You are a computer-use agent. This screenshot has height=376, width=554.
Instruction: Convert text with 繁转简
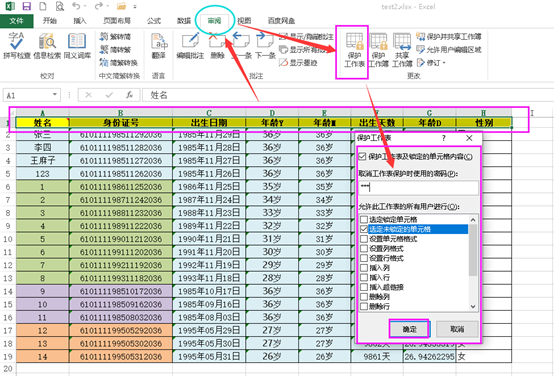(x=115, y=36)
